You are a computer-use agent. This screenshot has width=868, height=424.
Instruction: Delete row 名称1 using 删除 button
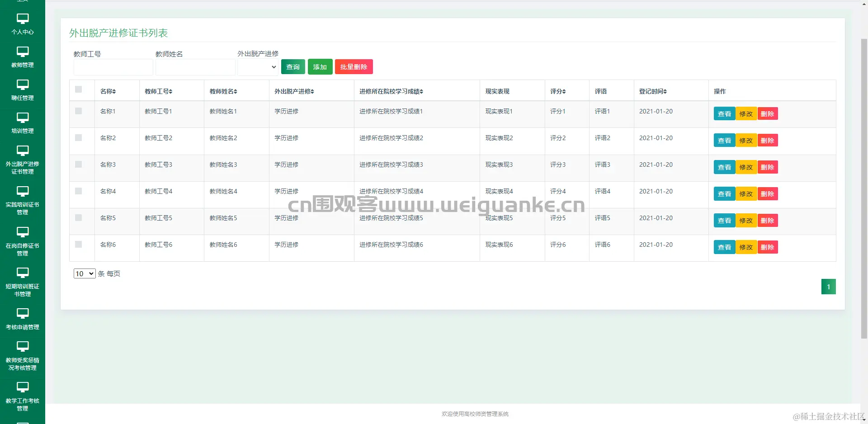point(768,114)
